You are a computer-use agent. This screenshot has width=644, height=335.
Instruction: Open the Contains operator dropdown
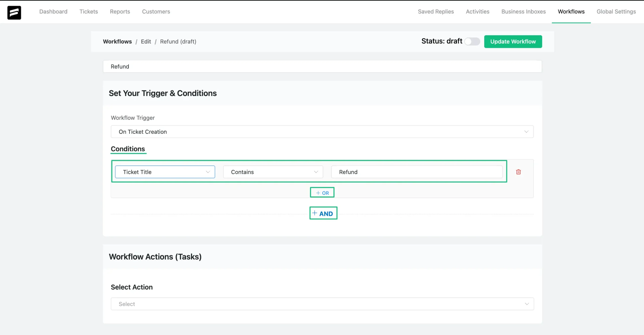point(273,172)
